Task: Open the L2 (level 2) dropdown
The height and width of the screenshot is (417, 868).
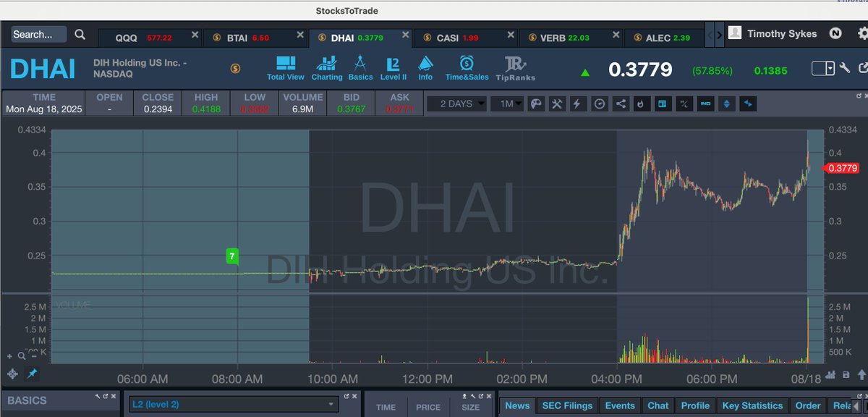Action: [232, 405]
